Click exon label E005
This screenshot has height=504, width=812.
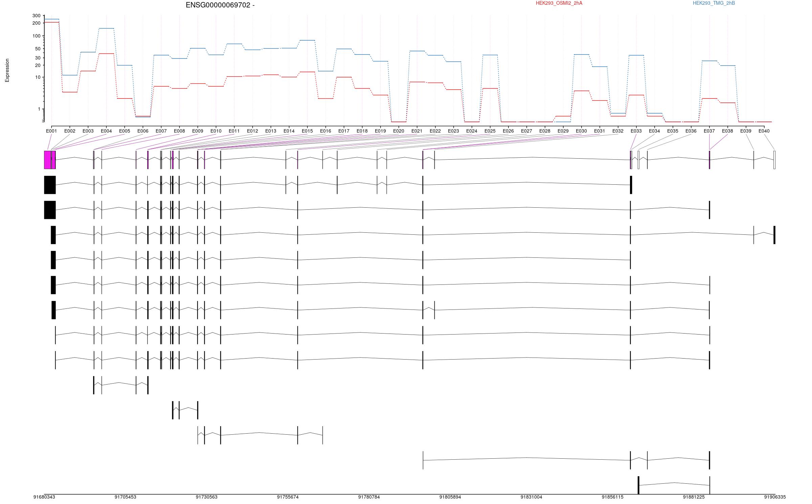(x=125, y=131)
